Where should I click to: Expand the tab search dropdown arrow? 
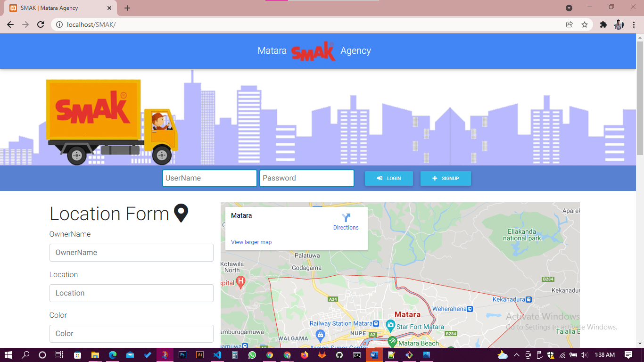[569, 8]
